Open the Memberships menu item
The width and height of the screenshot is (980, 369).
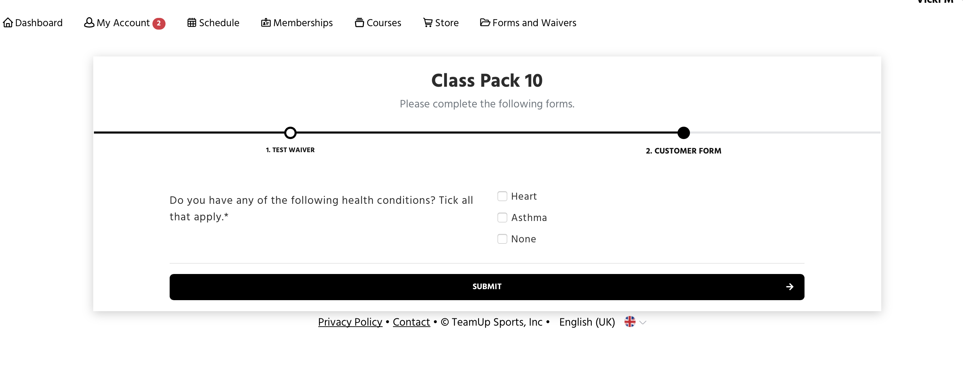coord(302,23)
